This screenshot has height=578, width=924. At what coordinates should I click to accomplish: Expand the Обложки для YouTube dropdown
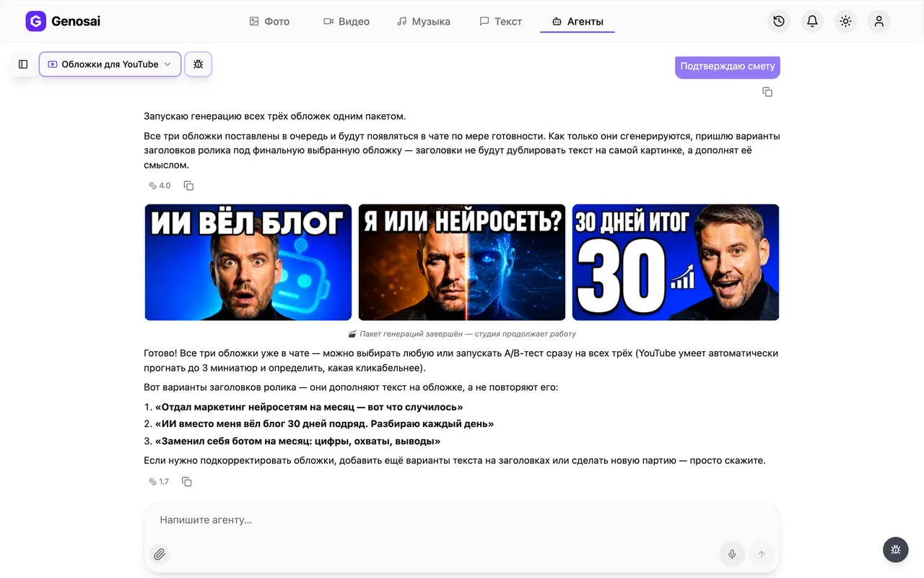[110, 64]
